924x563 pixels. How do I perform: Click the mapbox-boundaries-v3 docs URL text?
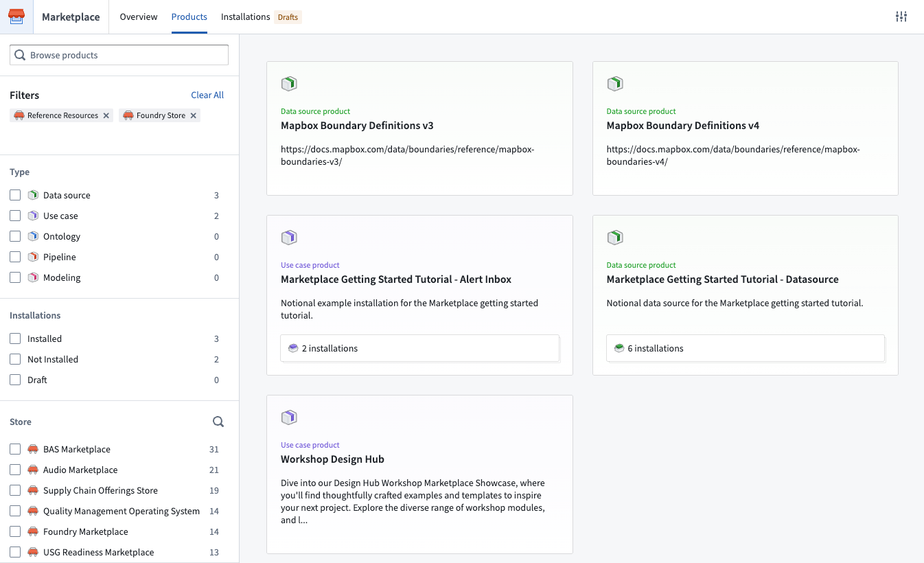(407, 155)
